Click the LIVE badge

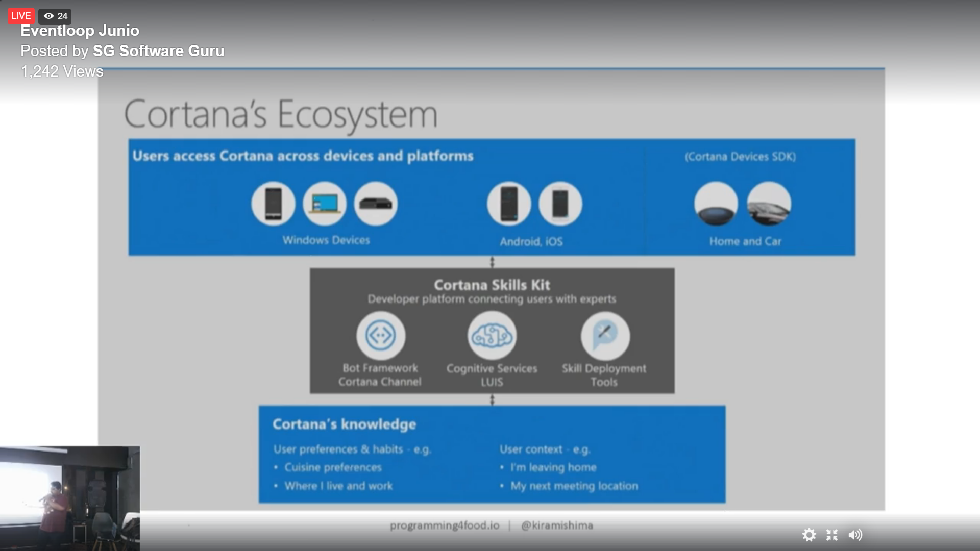[21, 16]
